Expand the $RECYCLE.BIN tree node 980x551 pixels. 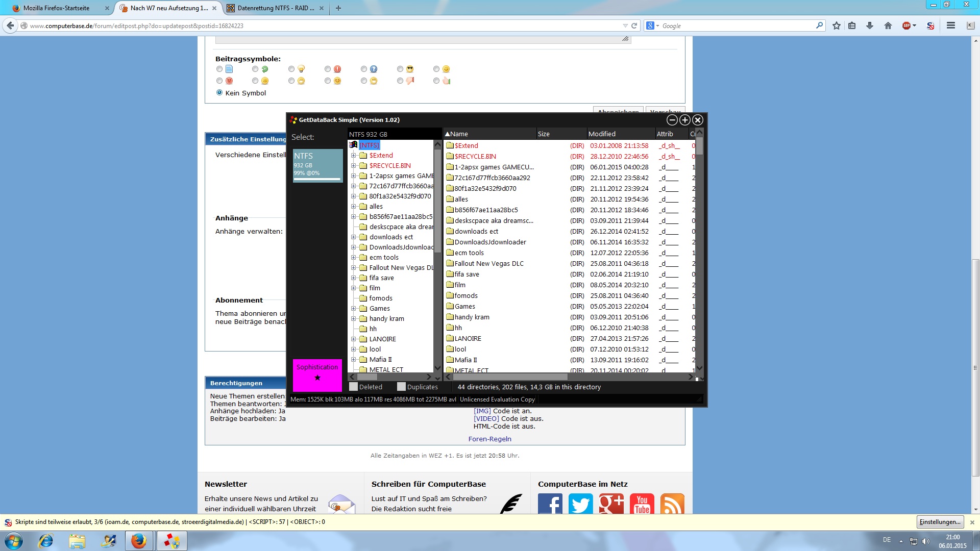coord(353,166)
